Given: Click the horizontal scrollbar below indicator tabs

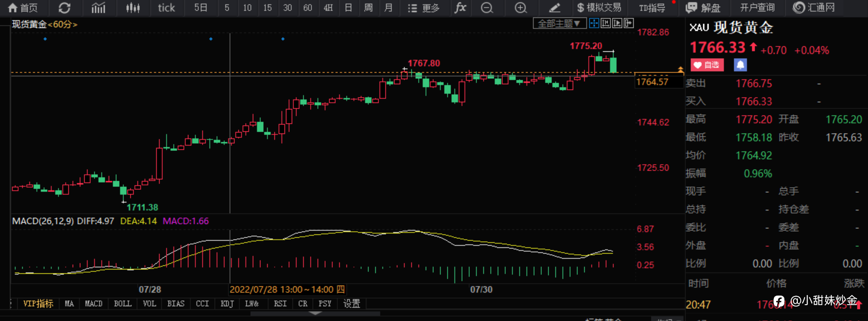Looking at the screenshot, I should point(315,314).
